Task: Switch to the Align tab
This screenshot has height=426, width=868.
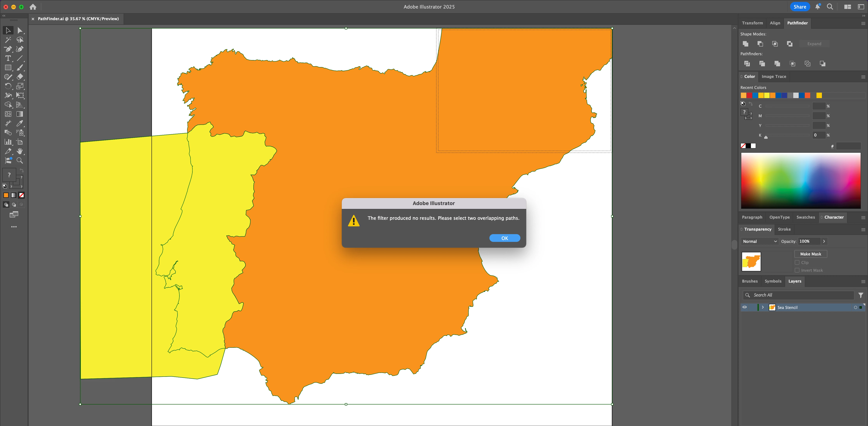Action: click(x=775, y=23)
